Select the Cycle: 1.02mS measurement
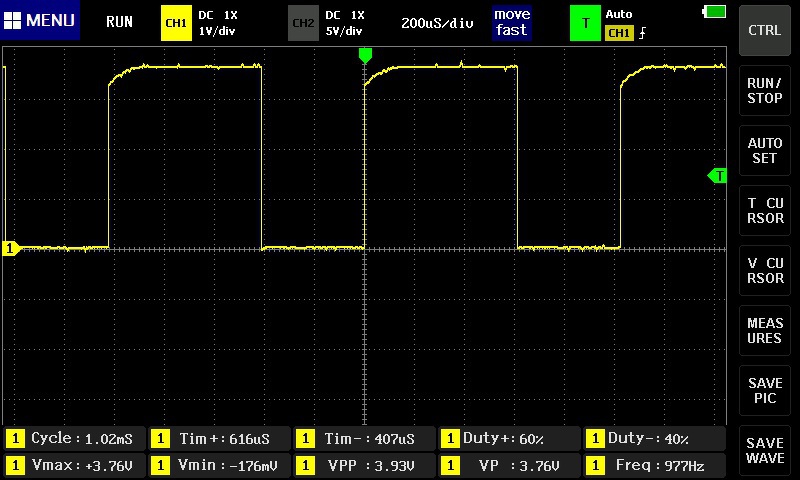The height and width of the screenshot is (480, 800). tap(74, 439)
